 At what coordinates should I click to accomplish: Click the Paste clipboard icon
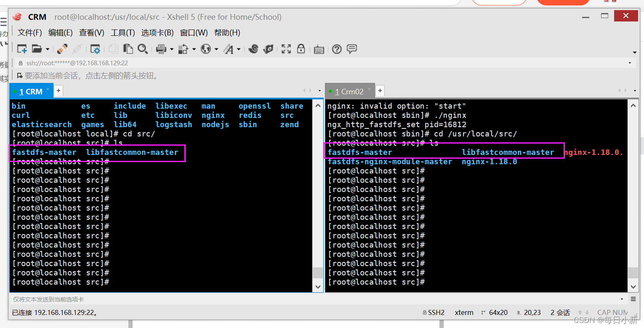[128, 49]
